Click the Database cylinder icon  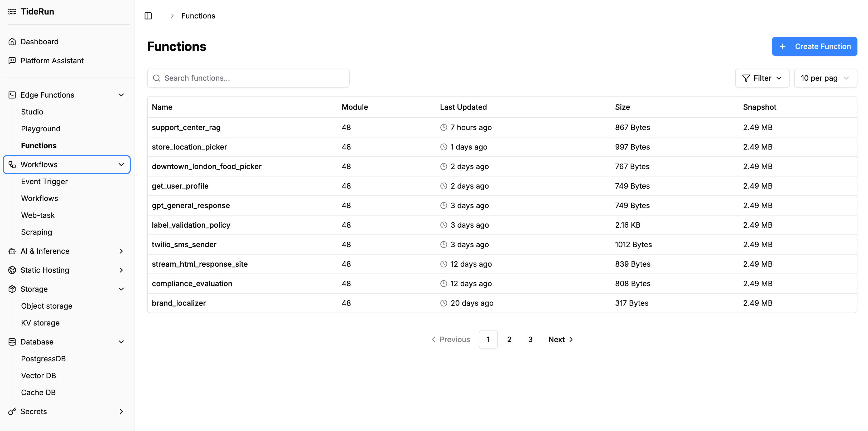pyautogui.click(x=12, y=342)
